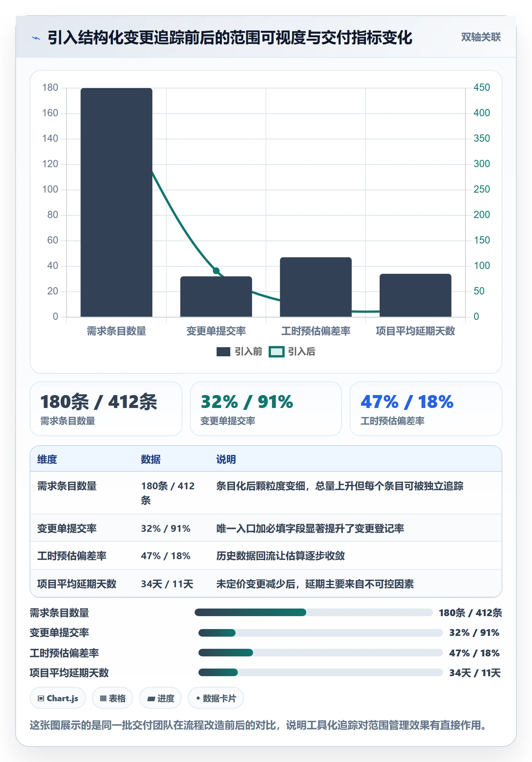
Task: Click the tall 需求条目数量 chart bar
Action: point(116,202)
